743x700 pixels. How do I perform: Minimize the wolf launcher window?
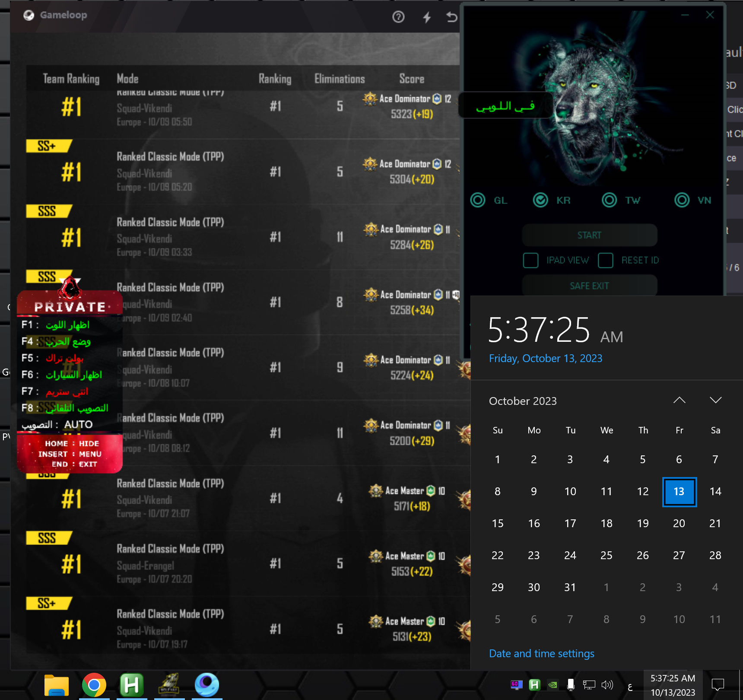pyautogui.click(x=685, y=15)
